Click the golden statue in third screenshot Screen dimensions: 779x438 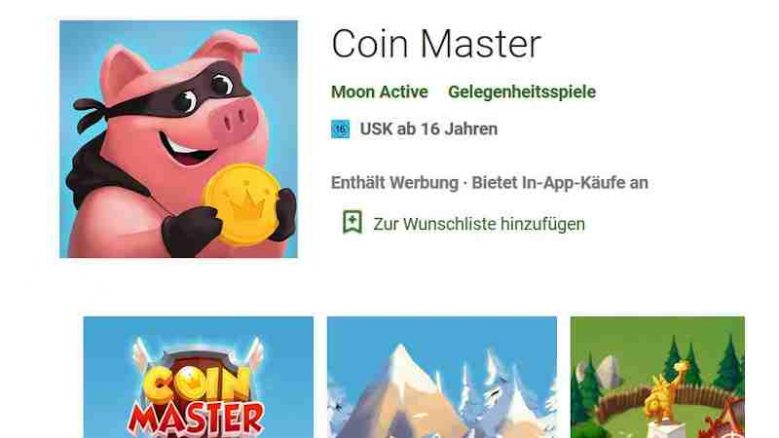pyautogui.click(x=665, y=392)
